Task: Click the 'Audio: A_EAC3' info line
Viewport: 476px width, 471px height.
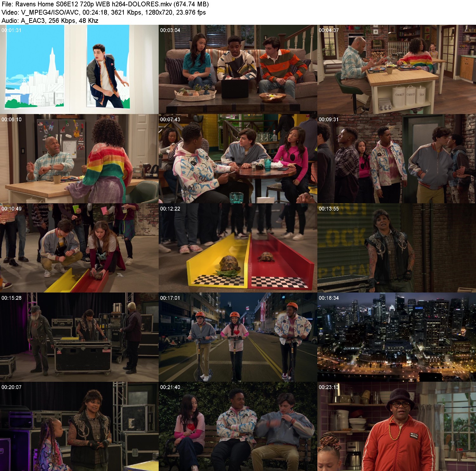Action: [x=50, y=21]
